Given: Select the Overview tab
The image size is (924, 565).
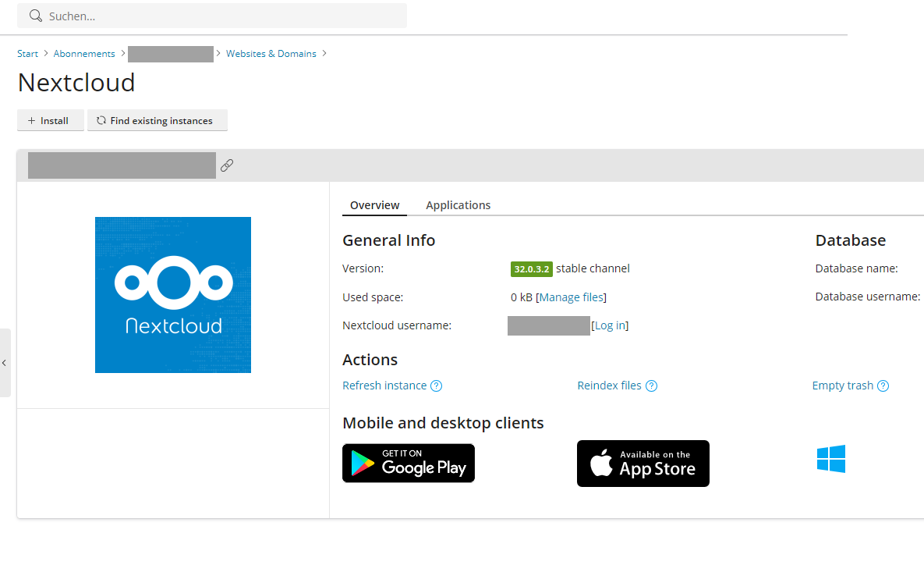Looking at the screenshot, I should click(374, 205).
